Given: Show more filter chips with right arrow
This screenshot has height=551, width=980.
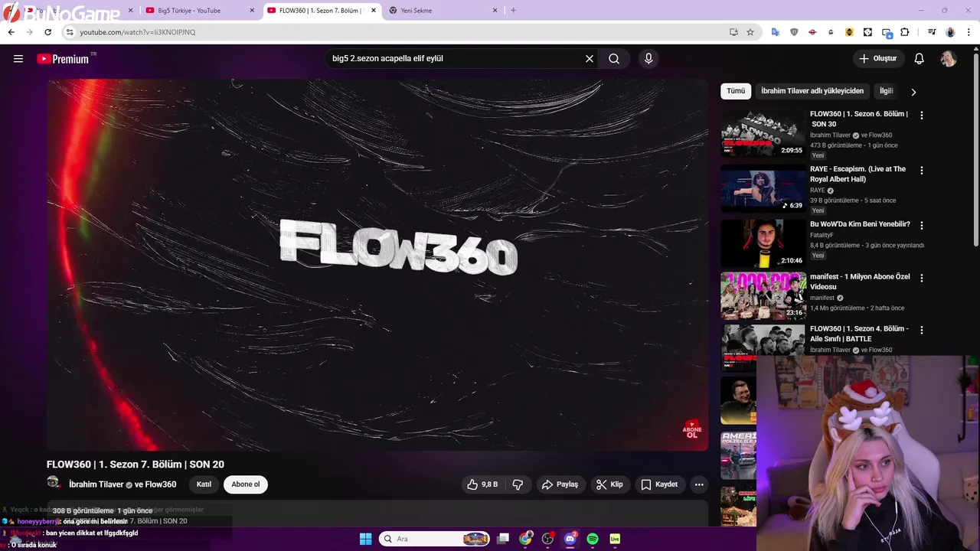Looking at the screenshot, I should [x=913, y=92].
